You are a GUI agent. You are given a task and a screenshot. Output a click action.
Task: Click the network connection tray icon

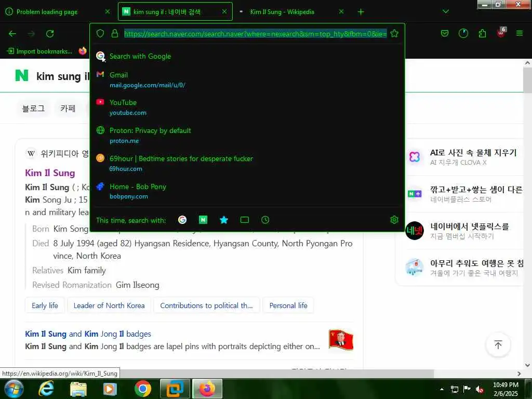[455, 389]
